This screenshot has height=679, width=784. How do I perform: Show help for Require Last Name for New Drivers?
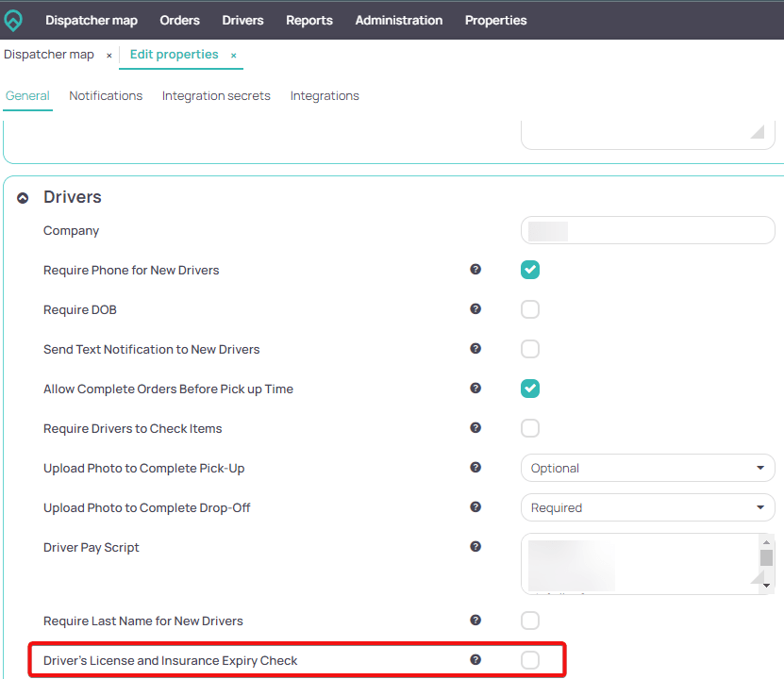point(475,620)
